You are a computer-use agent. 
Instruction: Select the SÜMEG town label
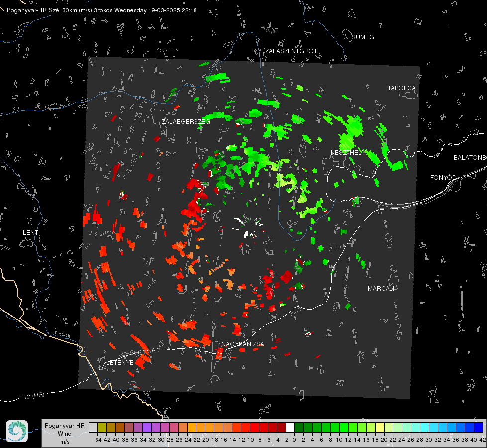[x=363, y=37]
